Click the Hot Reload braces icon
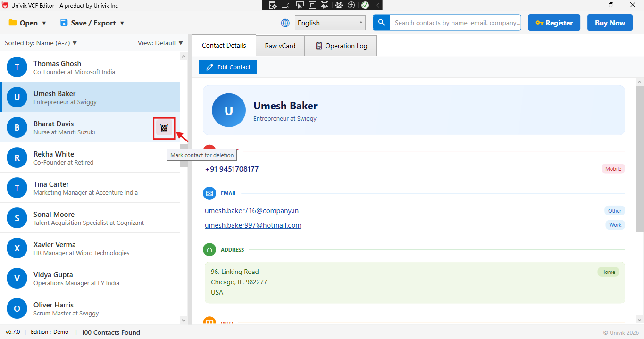 tap(339, 5)
